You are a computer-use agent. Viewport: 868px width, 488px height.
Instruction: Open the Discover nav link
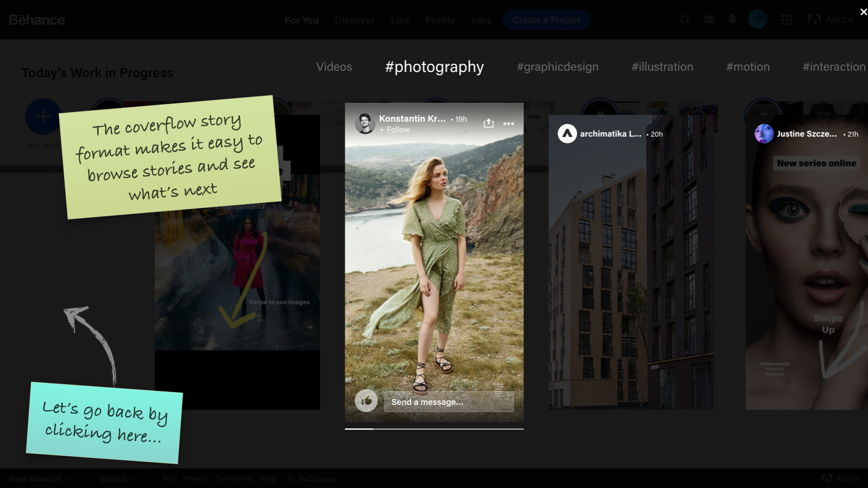pyautogui.click(x=354, y=20)
